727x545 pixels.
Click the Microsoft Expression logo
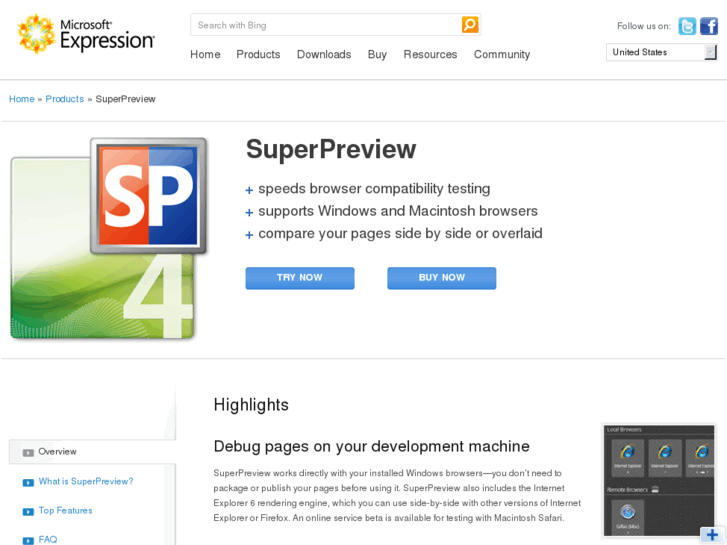[86, 34]
